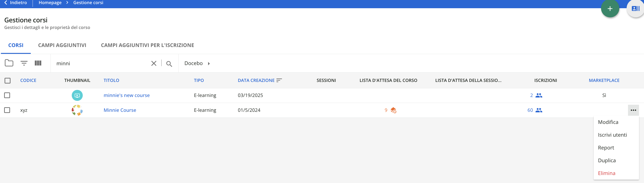Sort by Data Creazione column
Image resolution: width=644 pixels, height=183 pixels.
[256, 80]
